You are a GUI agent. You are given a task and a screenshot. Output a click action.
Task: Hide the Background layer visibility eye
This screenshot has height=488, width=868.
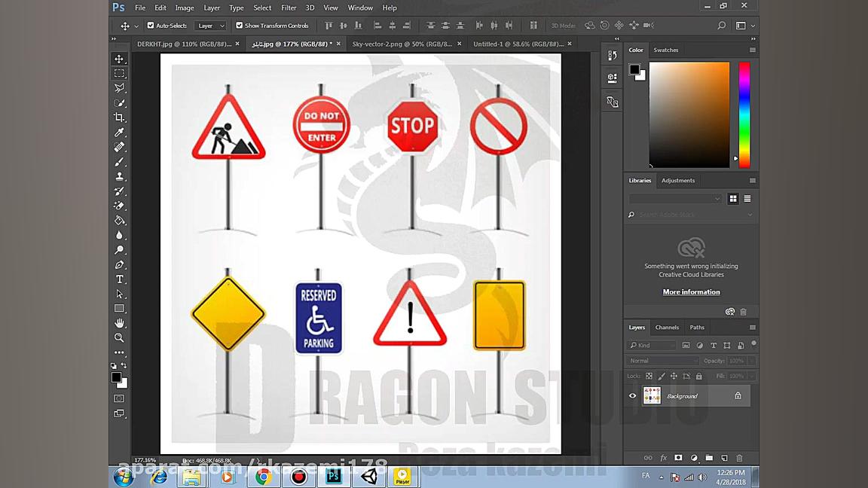(x=632, y=396)
